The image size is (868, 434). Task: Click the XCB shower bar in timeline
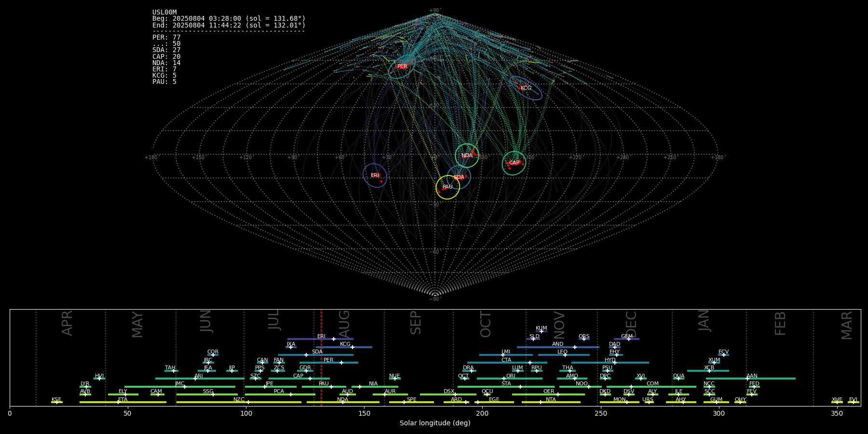(708, 371)
